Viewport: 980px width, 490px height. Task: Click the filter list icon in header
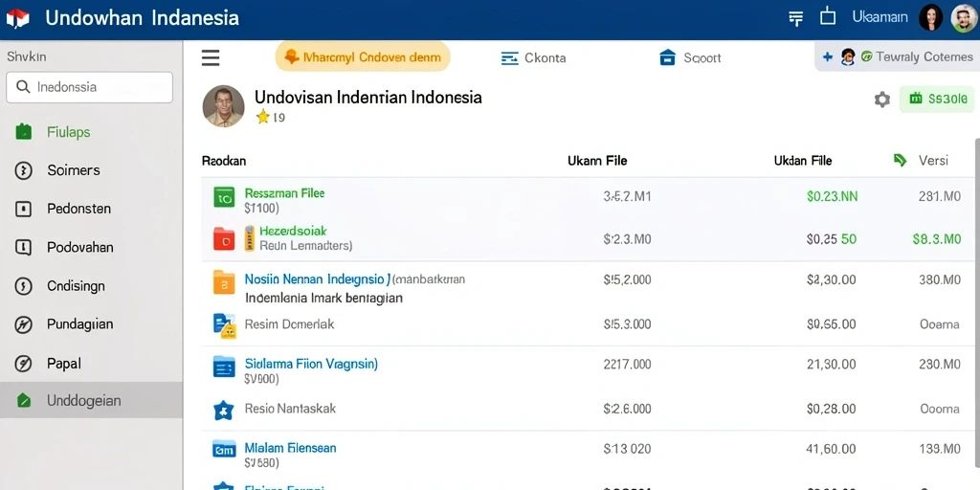click(795, 18)
